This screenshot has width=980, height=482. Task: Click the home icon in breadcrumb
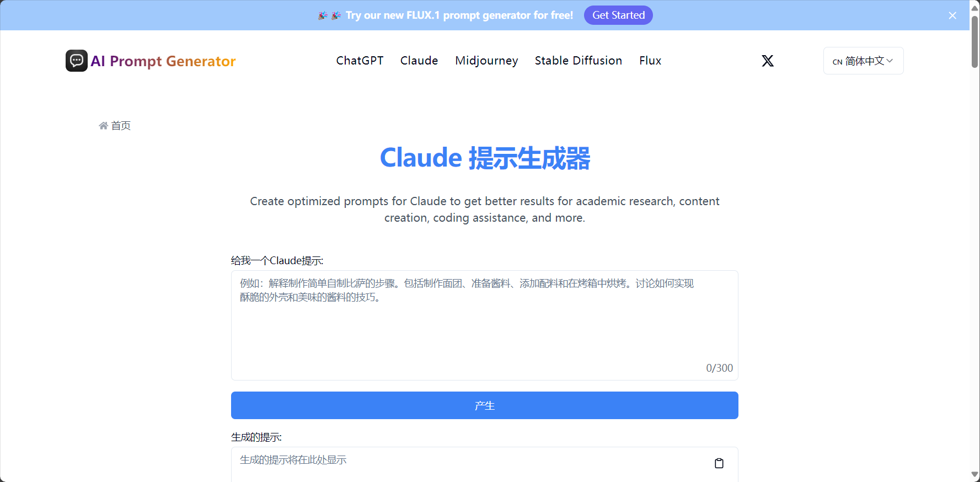click(x=103, y=126)
